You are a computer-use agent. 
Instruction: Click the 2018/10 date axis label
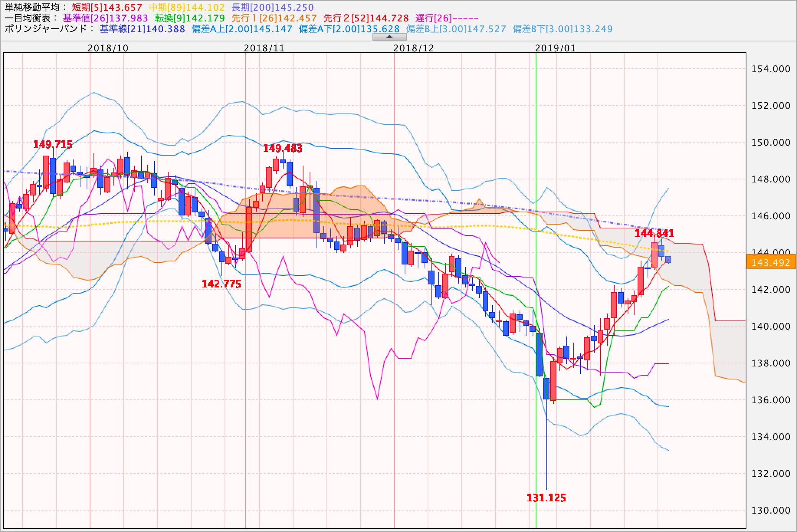click(x=108, y=48)
